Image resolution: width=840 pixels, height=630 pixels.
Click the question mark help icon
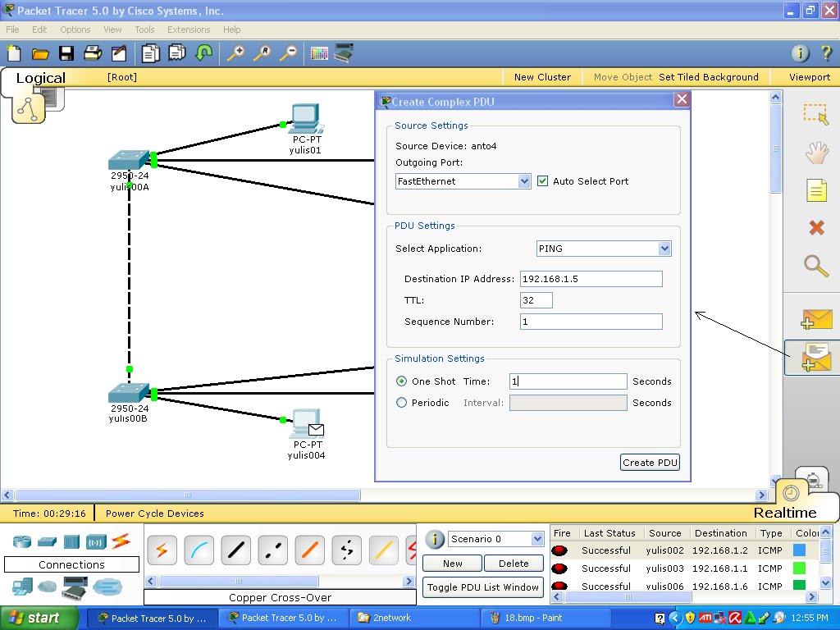pyautogui.click(x=826, y=53)
